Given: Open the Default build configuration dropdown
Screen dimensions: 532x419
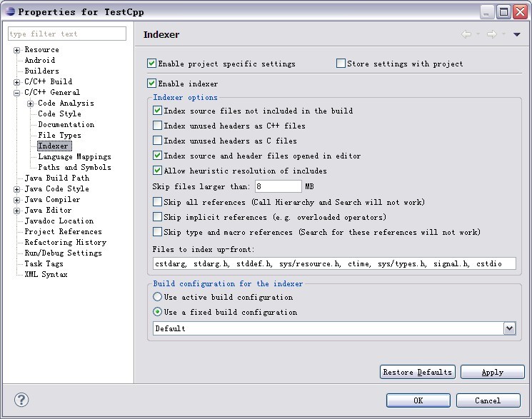Looking at the screenshot, I should click(509, 328).
